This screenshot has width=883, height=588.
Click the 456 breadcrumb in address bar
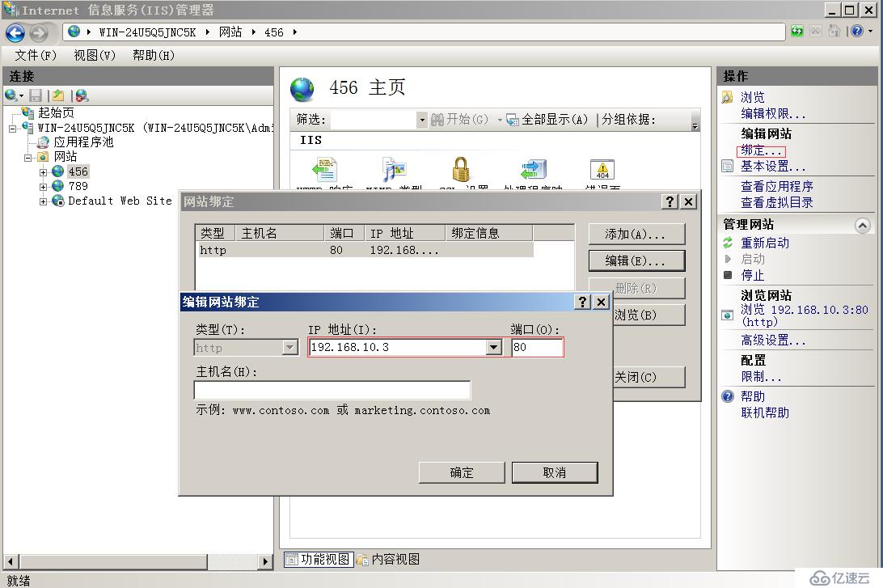tap(274, 32)
